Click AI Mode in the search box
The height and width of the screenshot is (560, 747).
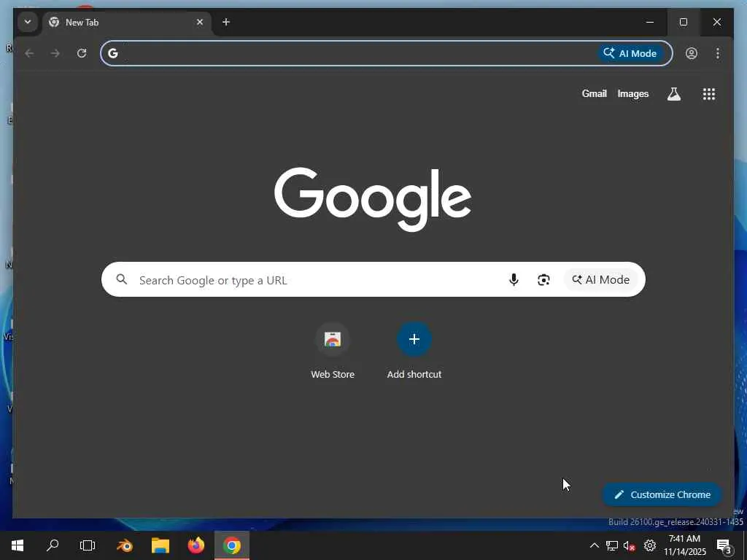point(601,279)
